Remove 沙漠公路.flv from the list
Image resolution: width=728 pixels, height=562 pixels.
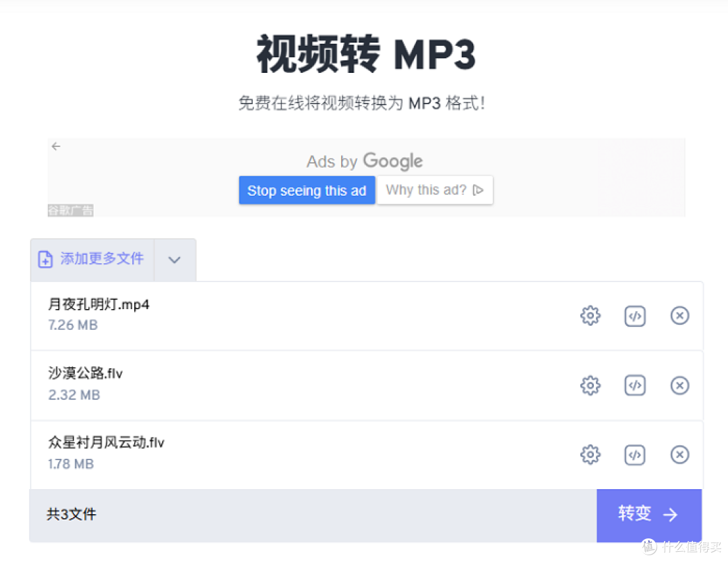pyautogui.click(x=679, y=385)
